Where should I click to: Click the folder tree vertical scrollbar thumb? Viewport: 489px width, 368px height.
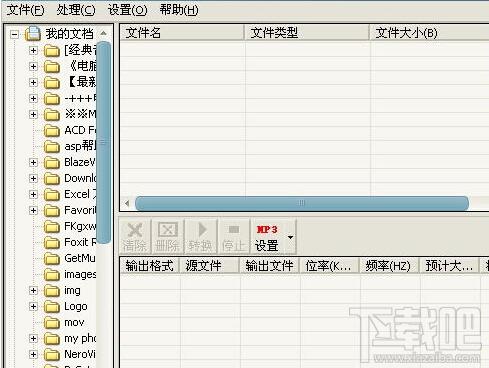click(x=103, y=142)
